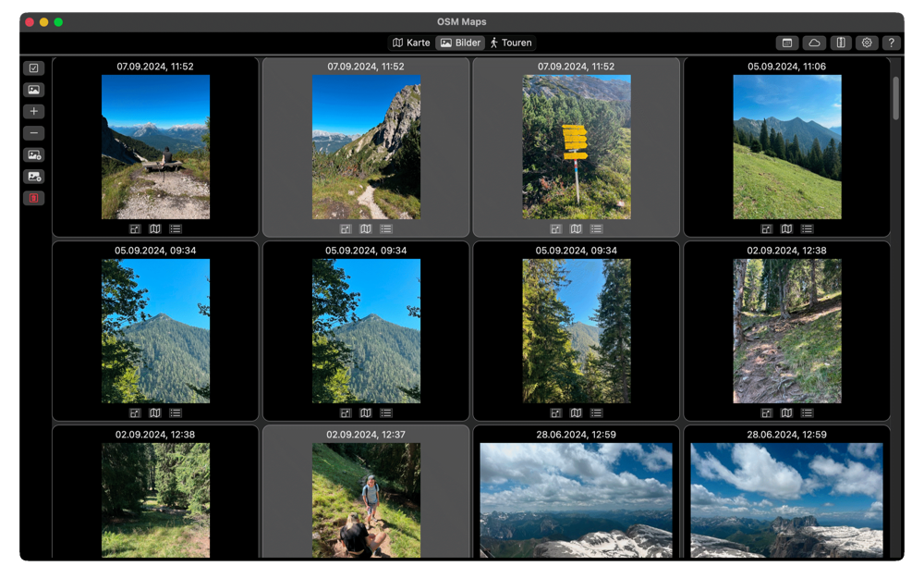Click the map icon under the rooty forest trail photo

(x=786, y=412)
